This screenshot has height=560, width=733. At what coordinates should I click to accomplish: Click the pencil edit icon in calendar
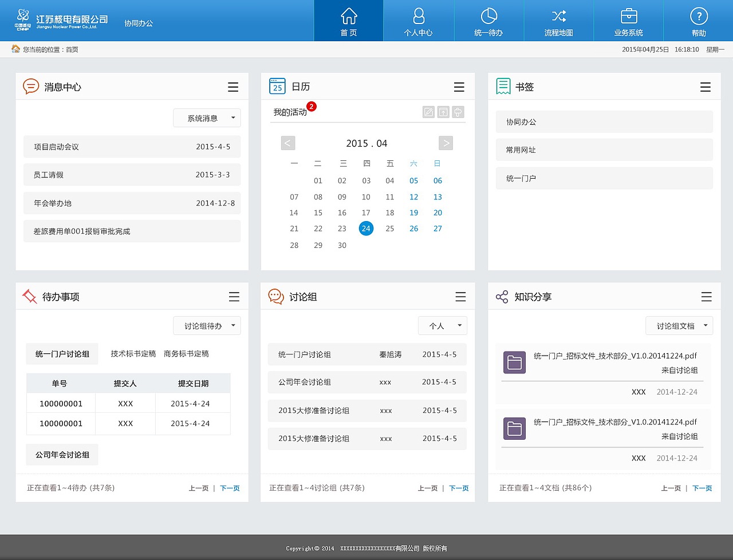point(428,112)
